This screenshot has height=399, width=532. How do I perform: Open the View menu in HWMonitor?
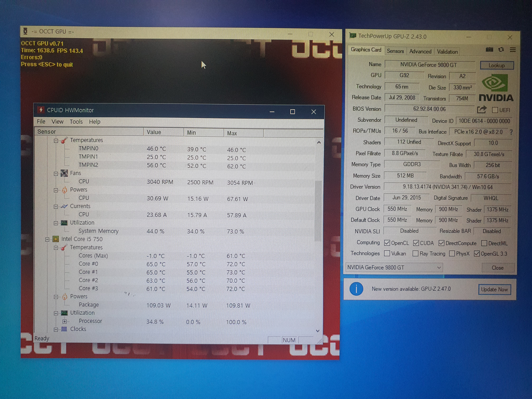[x=58, y=122]
